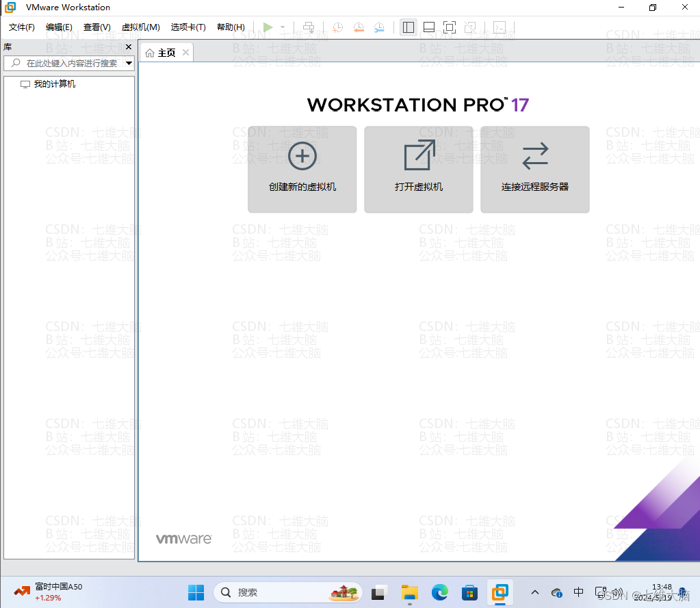This screenshot has width=700, height=608.
Task: Expand the library search dropdown arrow
Action: click(x=129, y=64)
